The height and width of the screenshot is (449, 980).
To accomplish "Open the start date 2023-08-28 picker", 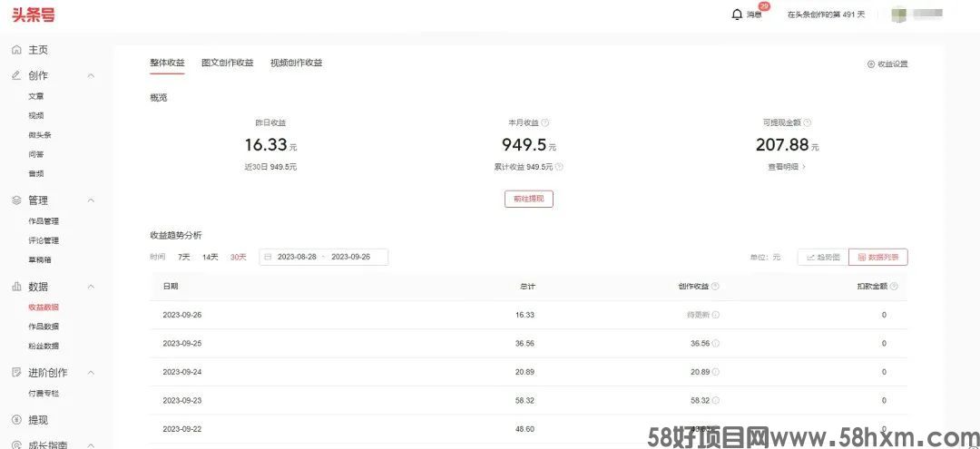I will click(x=297, y=257).
